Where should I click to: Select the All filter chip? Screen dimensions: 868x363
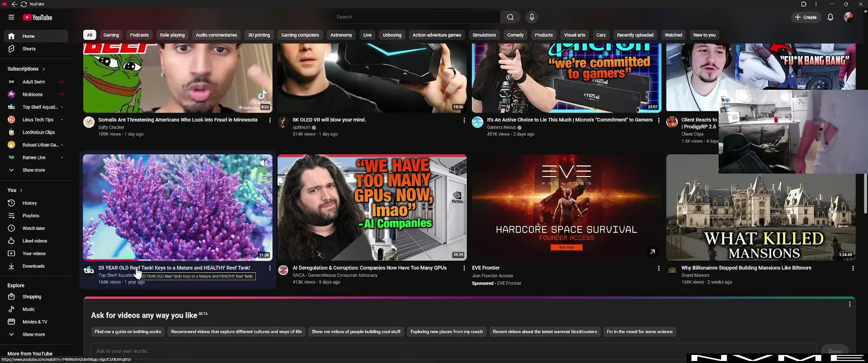(89, 35)
